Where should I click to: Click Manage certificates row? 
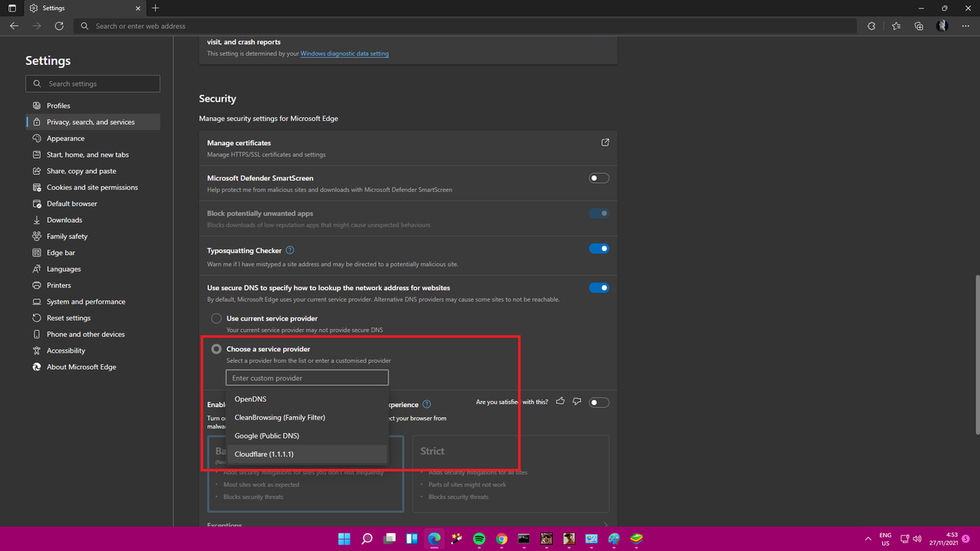coord(408,148)
